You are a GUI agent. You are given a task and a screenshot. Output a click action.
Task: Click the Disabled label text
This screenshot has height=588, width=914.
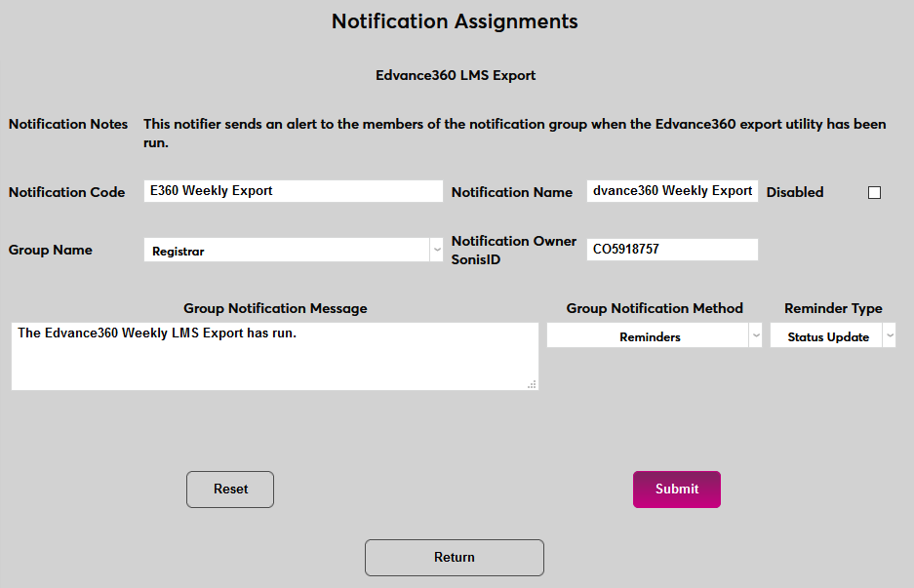click(795, 192)
